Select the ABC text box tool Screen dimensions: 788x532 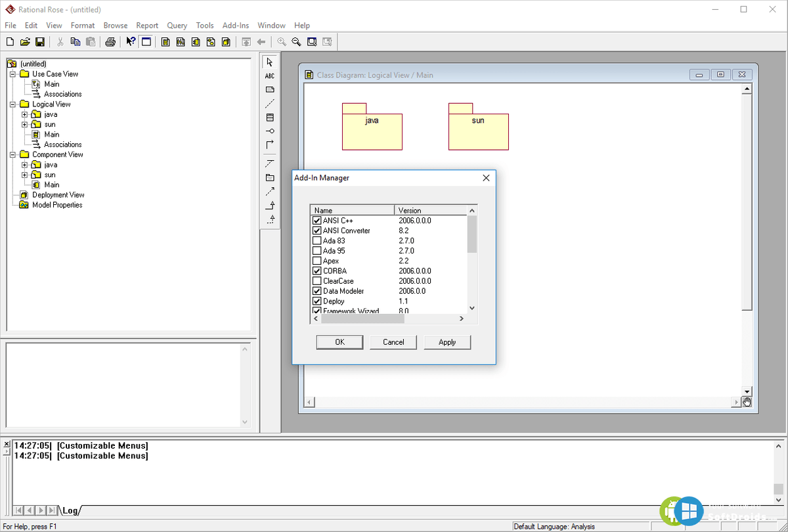tap(270, 76)
